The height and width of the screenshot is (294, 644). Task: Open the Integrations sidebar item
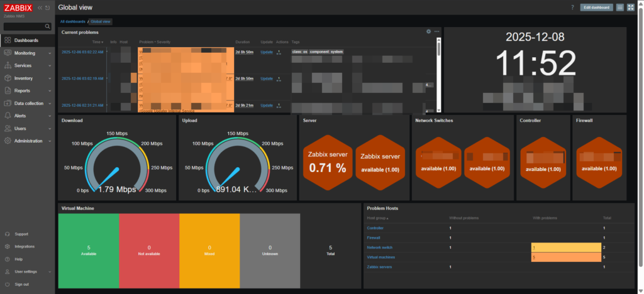coord(25,246)
